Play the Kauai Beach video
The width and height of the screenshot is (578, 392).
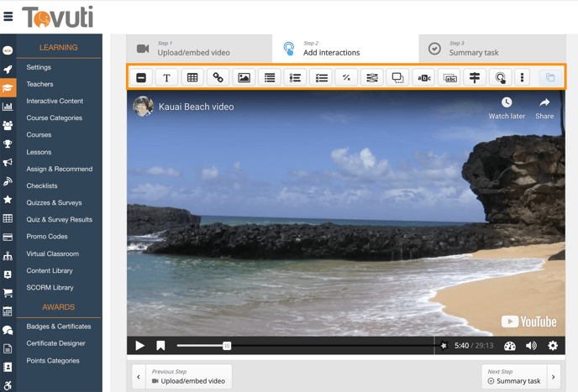(139, 346)
